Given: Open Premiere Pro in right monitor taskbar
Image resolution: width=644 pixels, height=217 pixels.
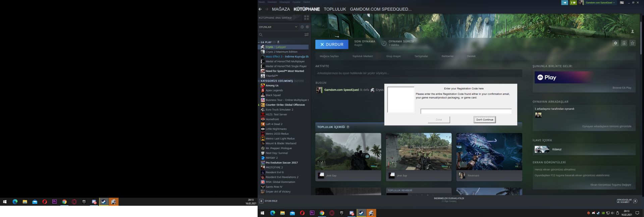Looking at the screenshot, I should tap(312, 213).
